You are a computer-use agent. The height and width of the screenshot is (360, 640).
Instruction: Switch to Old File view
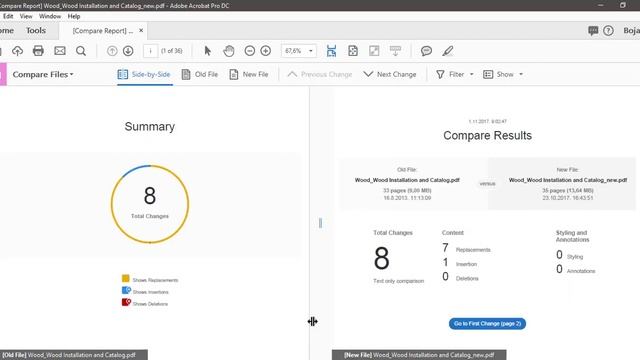tap(200, 74)
